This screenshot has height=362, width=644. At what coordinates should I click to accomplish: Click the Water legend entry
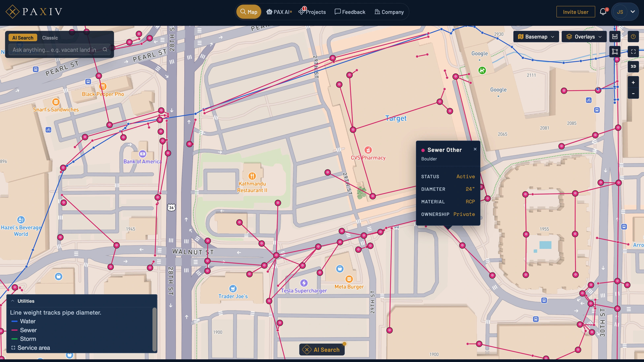(x=24, y=321)
